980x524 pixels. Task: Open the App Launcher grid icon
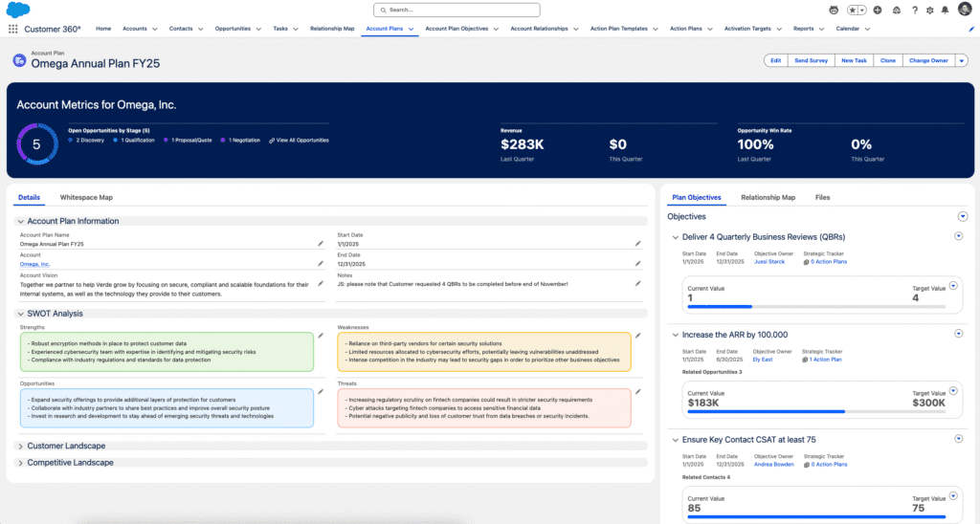[x=12, y=29]
